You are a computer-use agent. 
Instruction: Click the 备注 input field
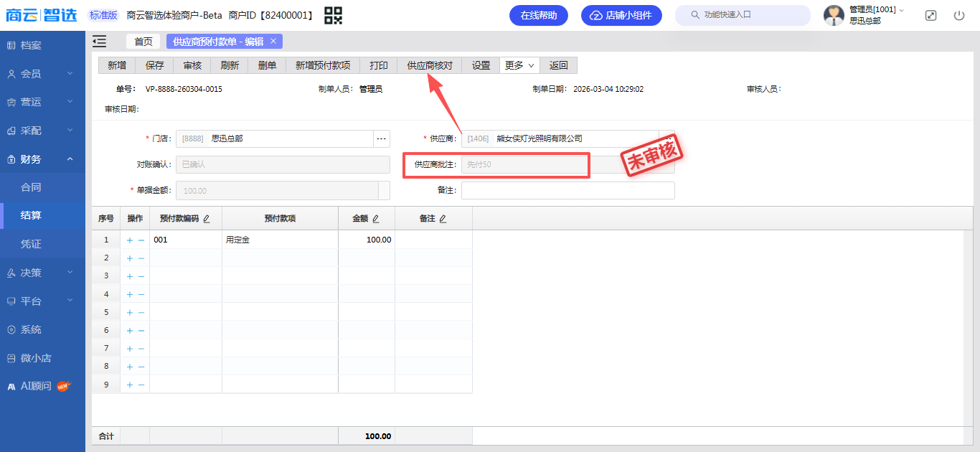point(567,190)
